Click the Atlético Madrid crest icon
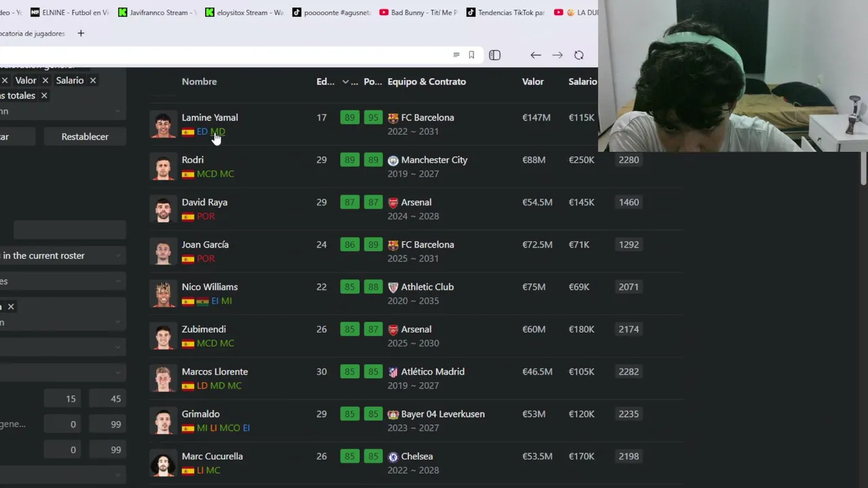The height and width of the screenshot is (488, 868). click(393, 372)
